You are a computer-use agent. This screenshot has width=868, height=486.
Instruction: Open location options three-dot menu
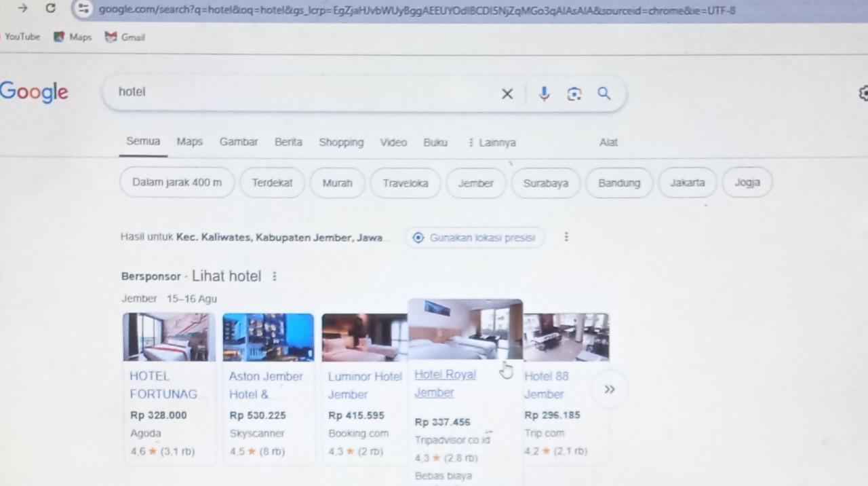566,237
